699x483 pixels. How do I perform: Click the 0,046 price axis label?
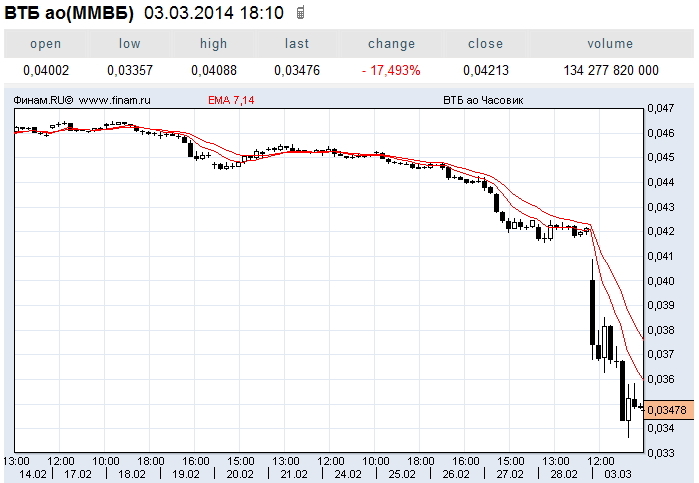click(661, 133)
